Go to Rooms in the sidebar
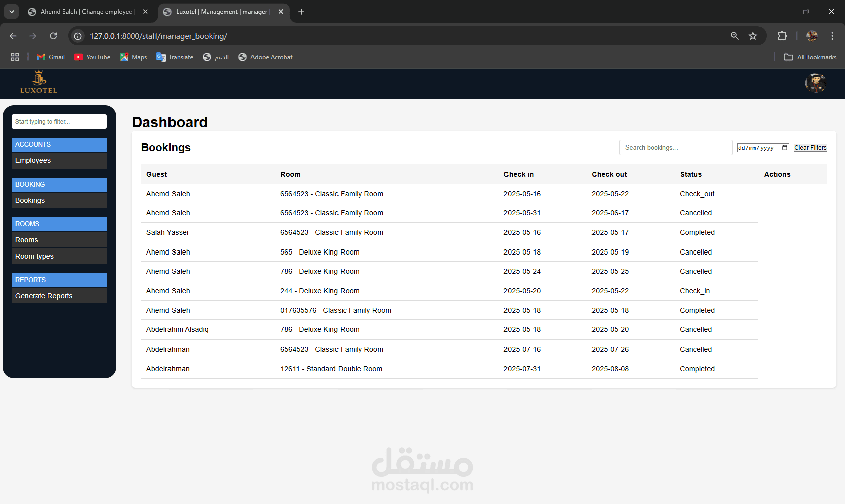The width and height of the screenshot is (845, 504). pos(59,240)
